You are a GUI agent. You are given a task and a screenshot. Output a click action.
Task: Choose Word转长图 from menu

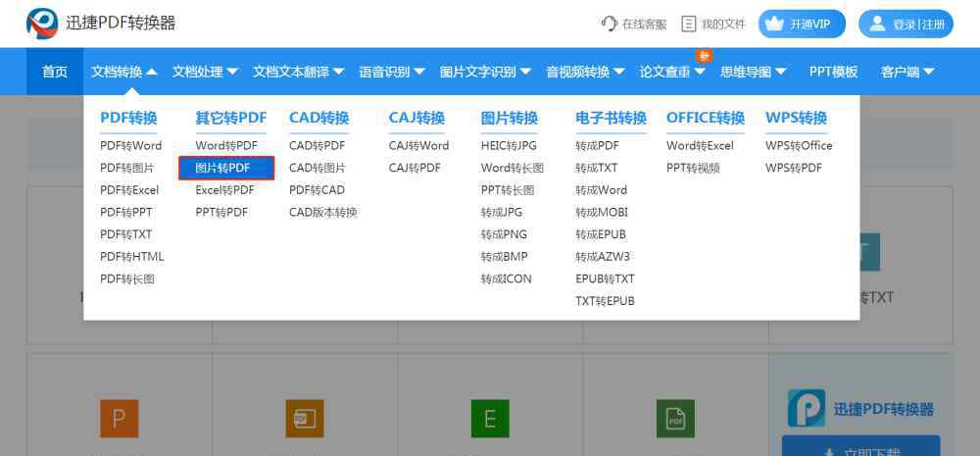(x=512, y=168)
